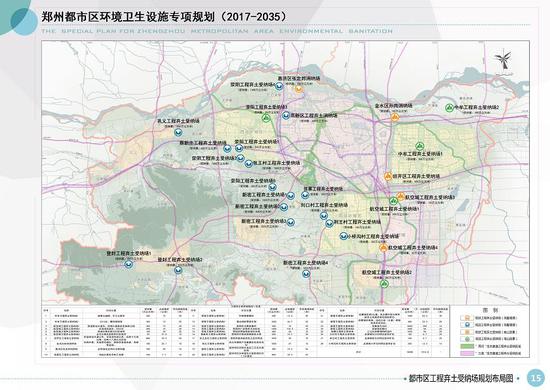The height and width of the screenshot is (390, 550).
Task: Select blue 刘口村工程弃土受纳场 marker
Action: click(323, 216)
